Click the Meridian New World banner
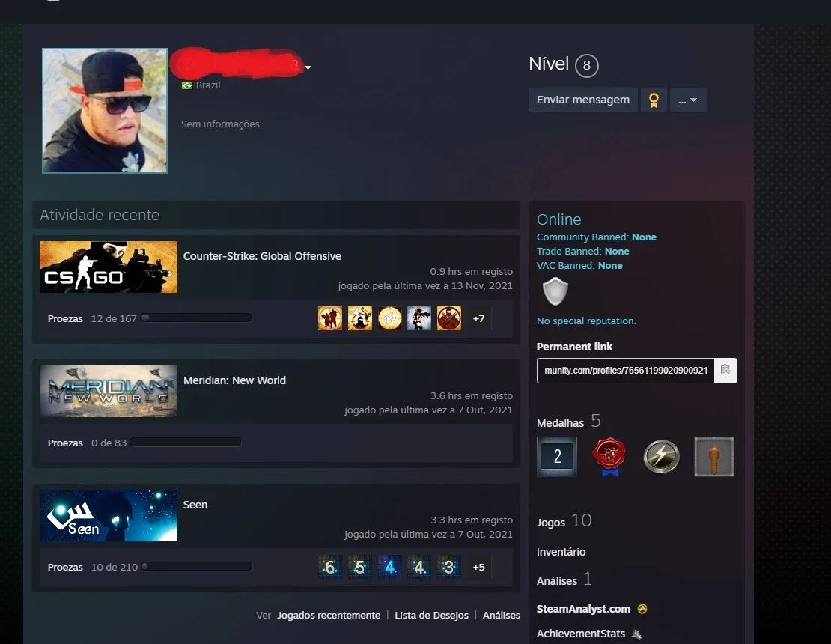This screenshot has width=831, height=644. [109, 391]
